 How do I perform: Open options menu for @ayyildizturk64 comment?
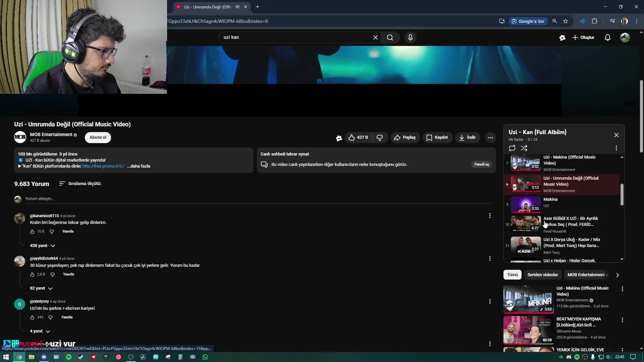(x=490, y=258)
